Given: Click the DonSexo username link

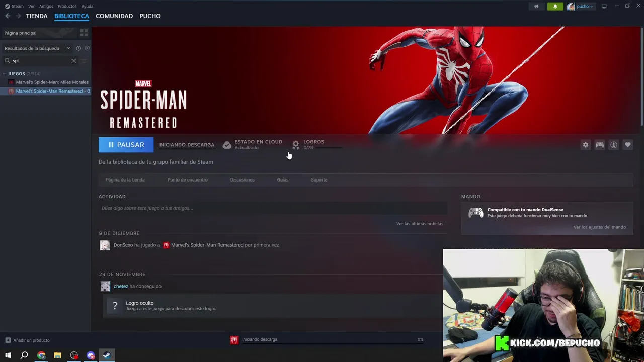Looking at the screenshot, I should coord(123,245).
